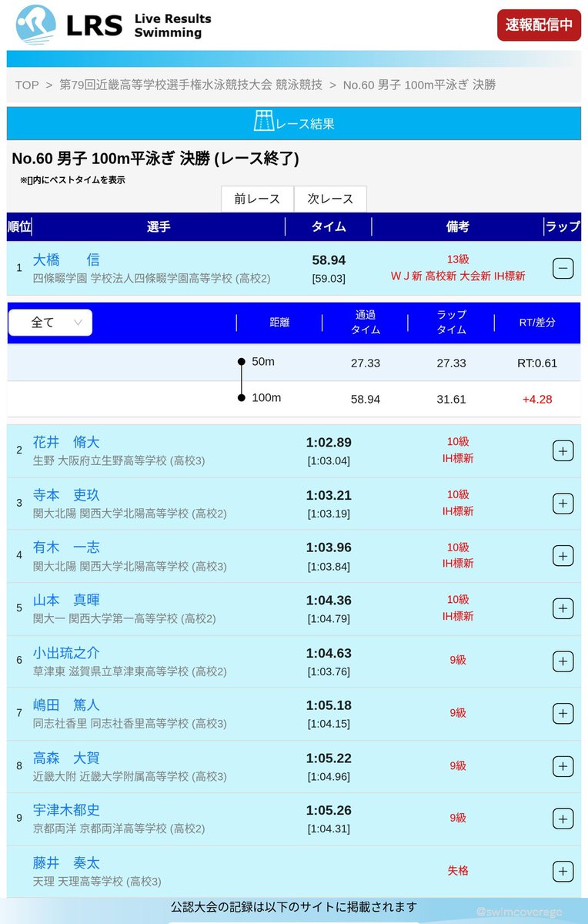Click 公認大会の記録は以下のサイトに掲載されます notice
Screen dimensions: 588x924
[x=294, y=907]
